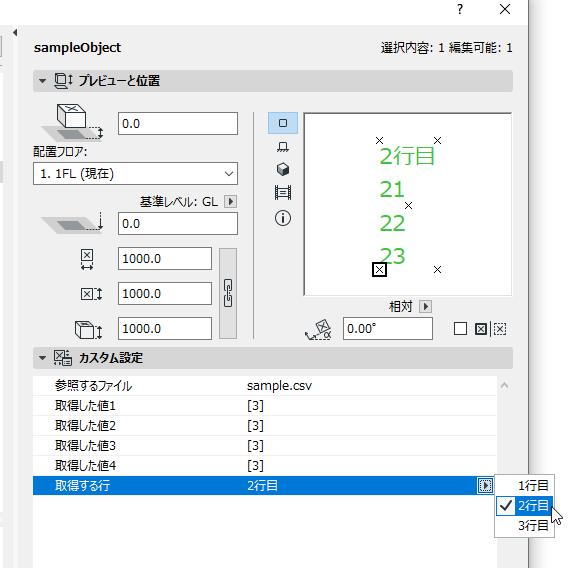Click the 2行目 text in preview
This screenshot has width=581, height=568.
[x=407, y=156]
